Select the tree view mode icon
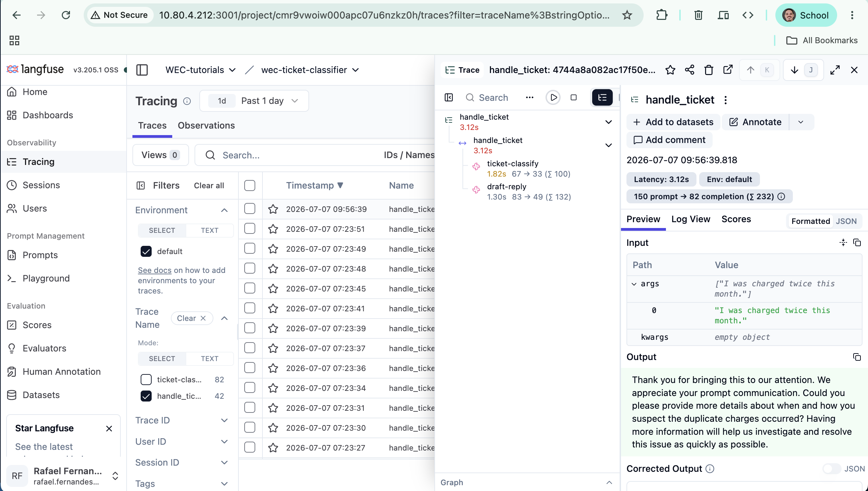 click(602, 98)
